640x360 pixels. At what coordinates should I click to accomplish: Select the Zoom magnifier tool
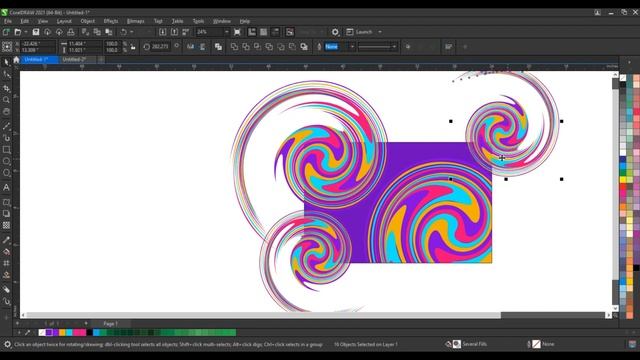pyautogui.click(x=6, y=100)
